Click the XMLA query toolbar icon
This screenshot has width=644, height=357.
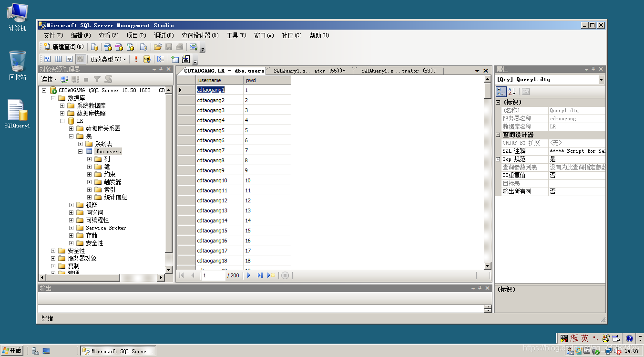[130, 47]
